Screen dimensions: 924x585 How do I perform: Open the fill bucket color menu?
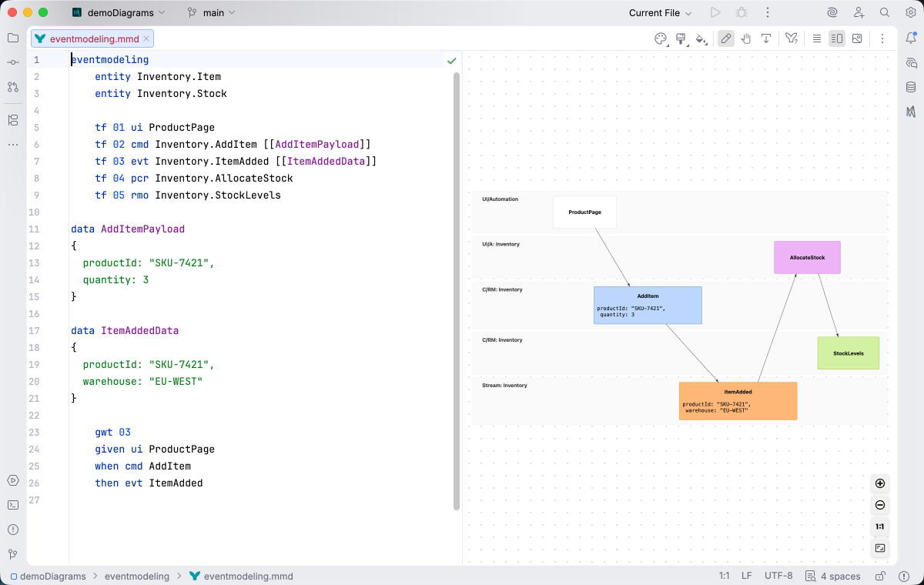(x=701, y=38)
